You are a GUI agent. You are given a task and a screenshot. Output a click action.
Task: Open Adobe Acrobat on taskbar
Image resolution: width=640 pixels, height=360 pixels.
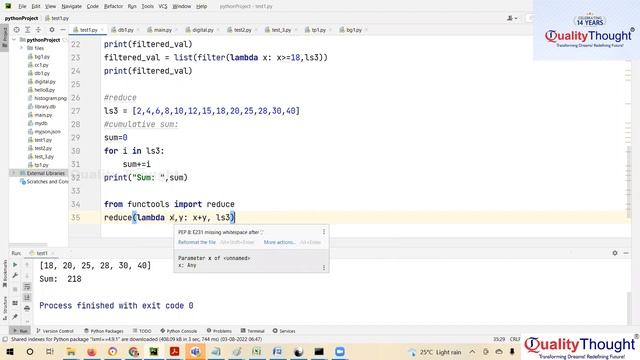[x=174, y=352]
